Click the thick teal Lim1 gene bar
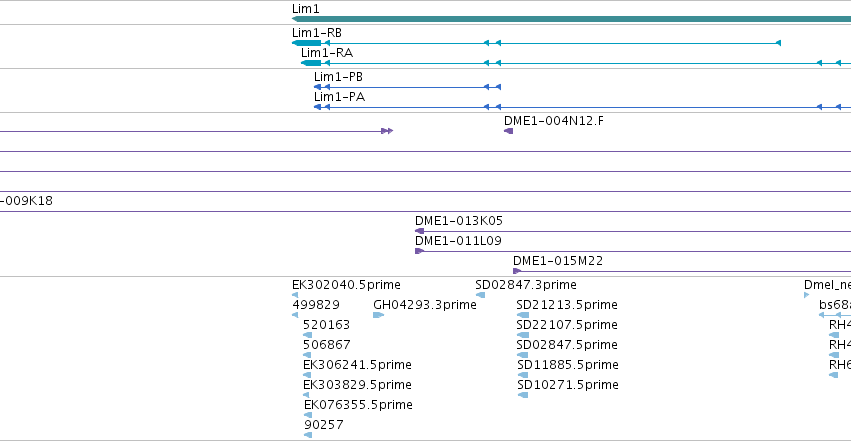This screenshot has height=441, width=851. tap(571, 19)
